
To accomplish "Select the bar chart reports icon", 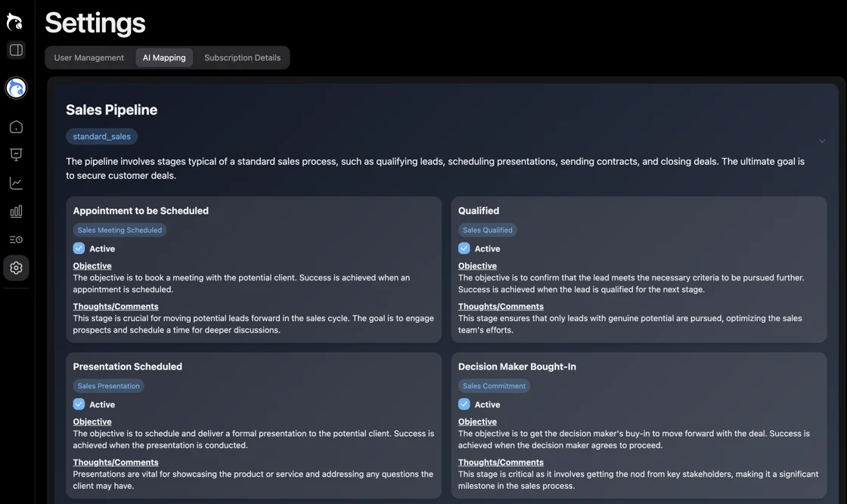I will coord(16,212).
